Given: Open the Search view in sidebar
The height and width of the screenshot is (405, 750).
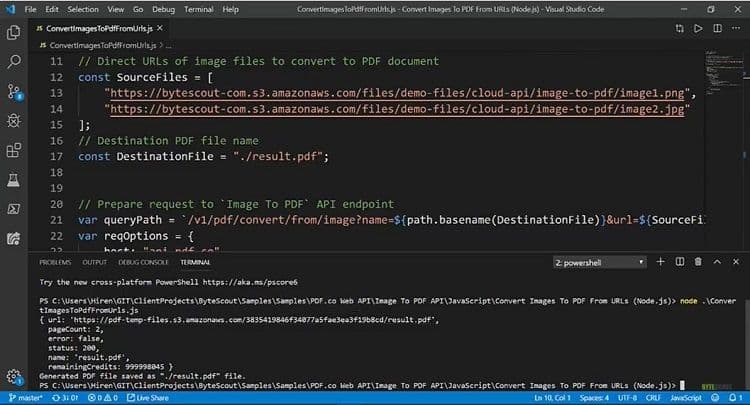Looking at the screenshot, I should click(x=14, y=62).
